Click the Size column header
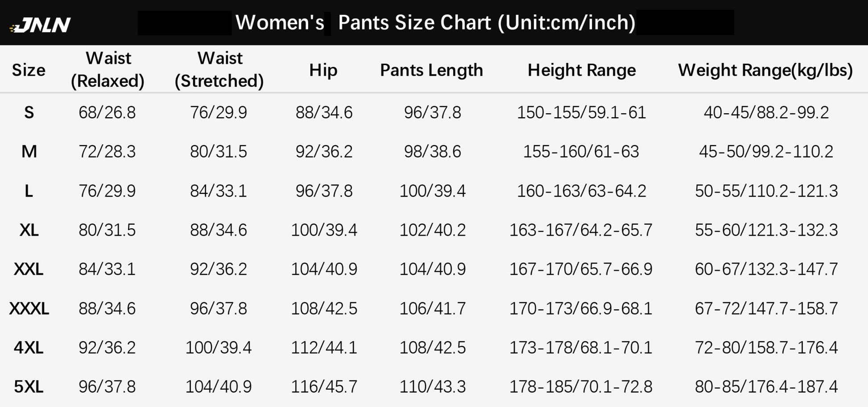The width and height of the screenshot is (868, 407). 29,70
